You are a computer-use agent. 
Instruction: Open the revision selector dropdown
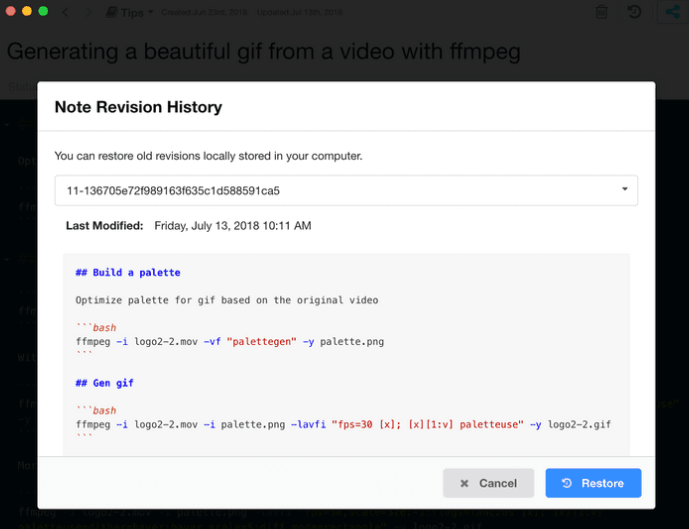[346, 190]
